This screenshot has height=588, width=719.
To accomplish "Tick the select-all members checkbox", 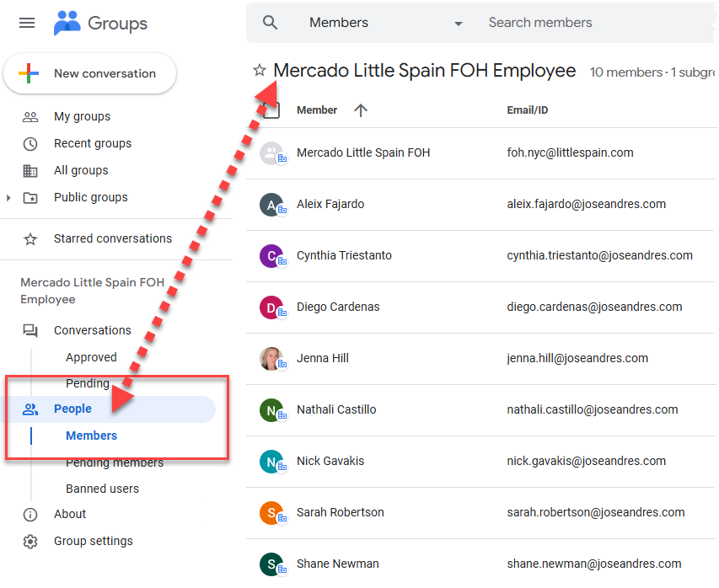I will coord(271,110).
